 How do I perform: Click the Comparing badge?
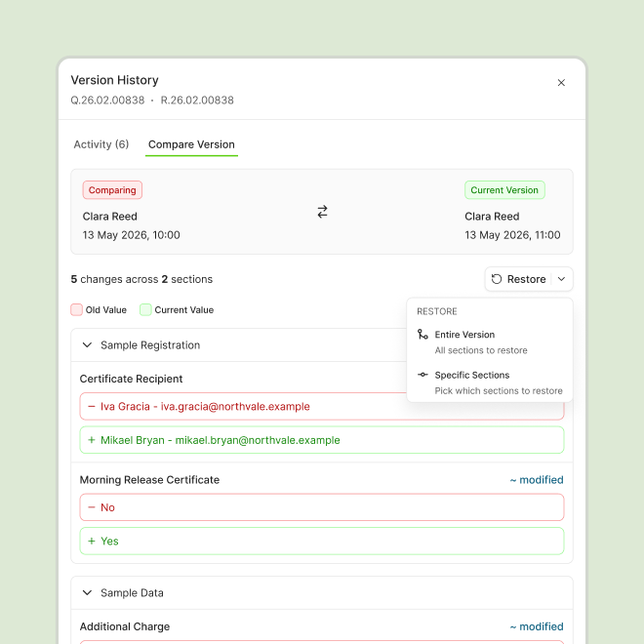pos(112,190)
